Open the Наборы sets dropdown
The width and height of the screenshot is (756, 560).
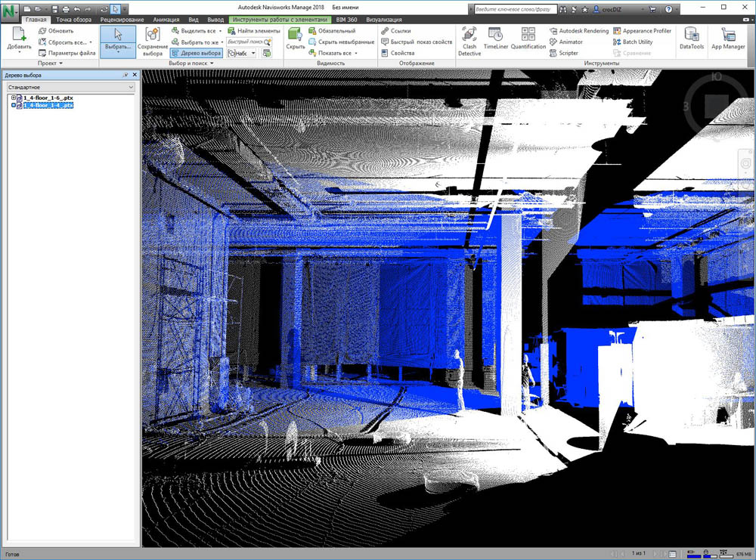[242, 53]
